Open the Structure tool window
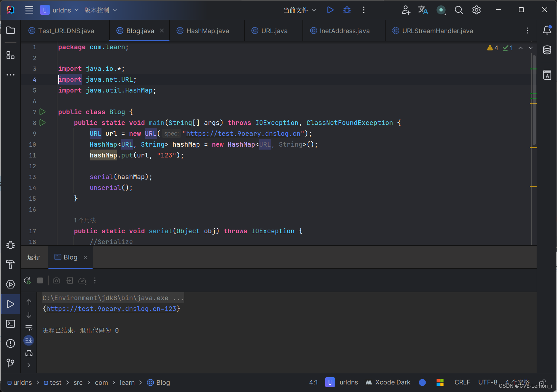557x392 pixels. tap(11, 55)
